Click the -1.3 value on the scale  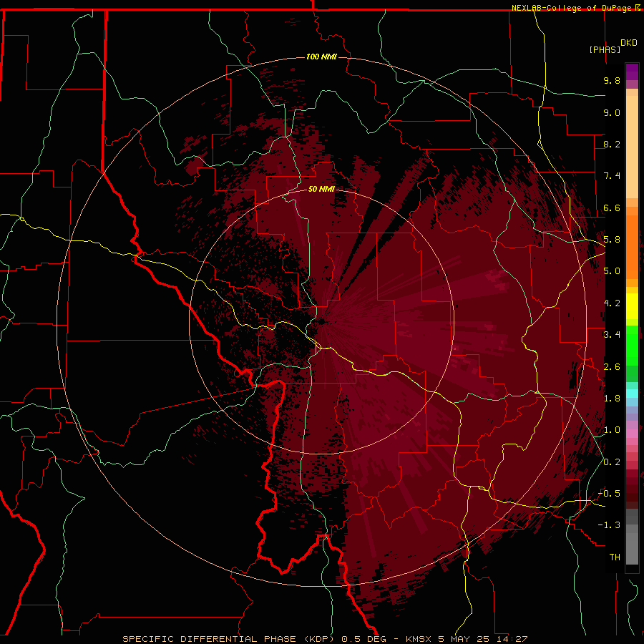pyautogui.click(x=609, y=525)
